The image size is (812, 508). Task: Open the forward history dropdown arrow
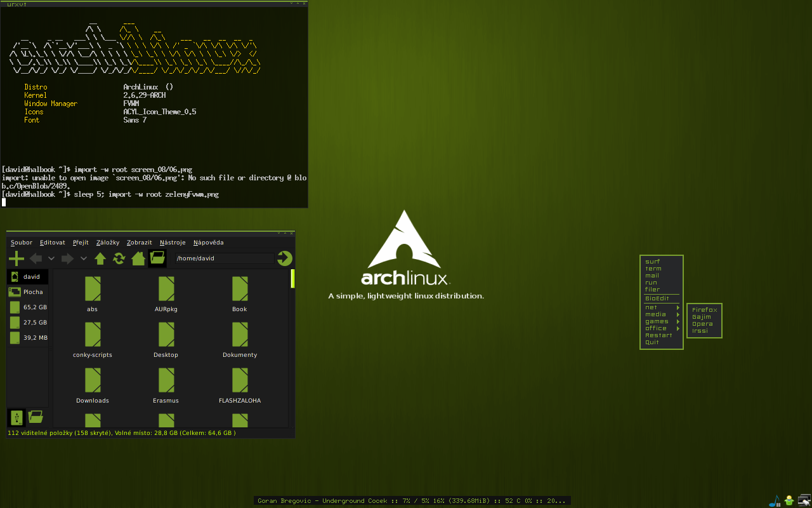pyautogui.click(x=84, y=258)
